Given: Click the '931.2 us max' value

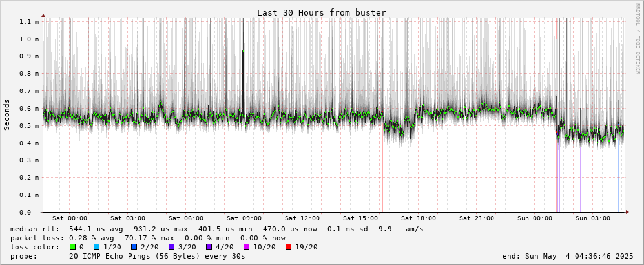Looking at the screenshot, I should click(161, 229).
